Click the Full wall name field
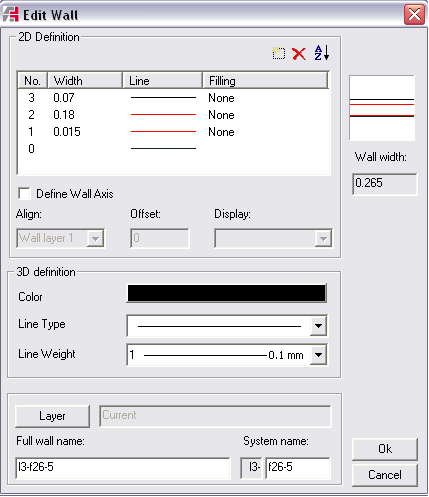429x497 pixels. coord(123,468)
